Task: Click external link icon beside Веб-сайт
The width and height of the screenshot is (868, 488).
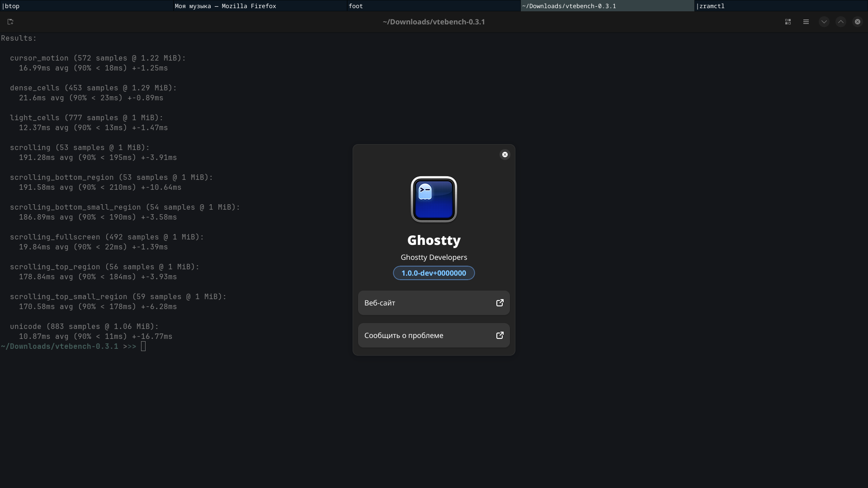Action: point(500,303)
